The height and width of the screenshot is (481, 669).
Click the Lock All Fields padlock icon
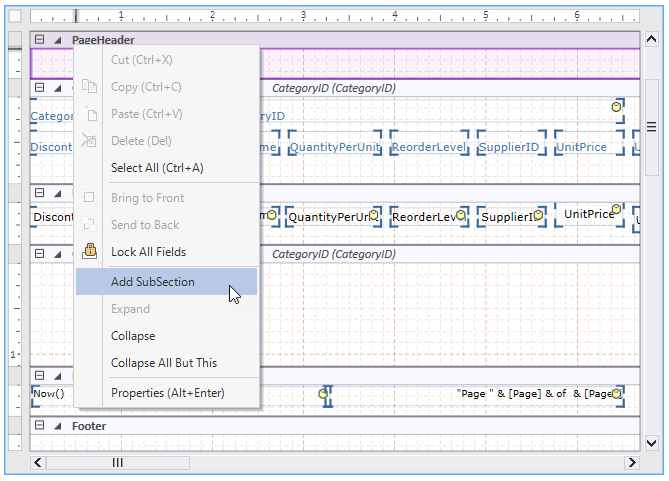coord(90,252)
